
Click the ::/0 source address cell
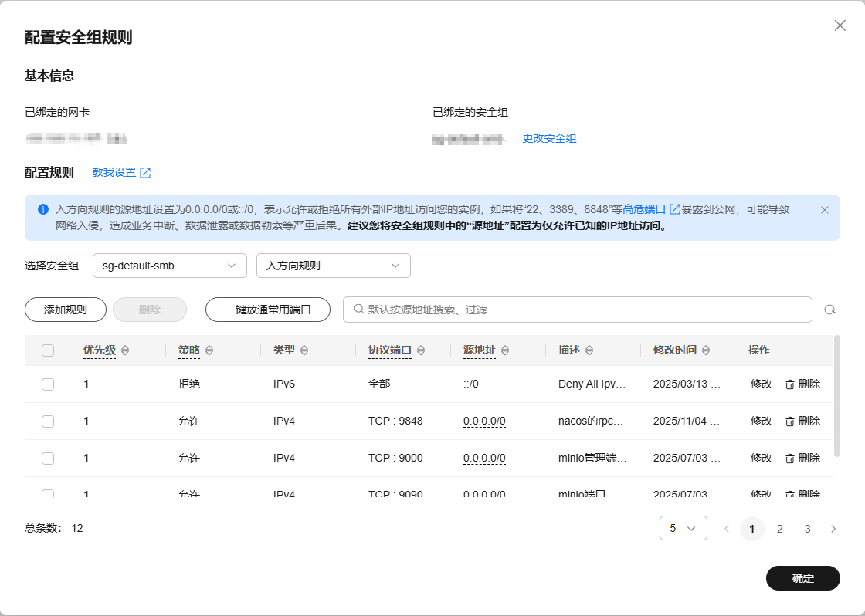tap(470, 384)
